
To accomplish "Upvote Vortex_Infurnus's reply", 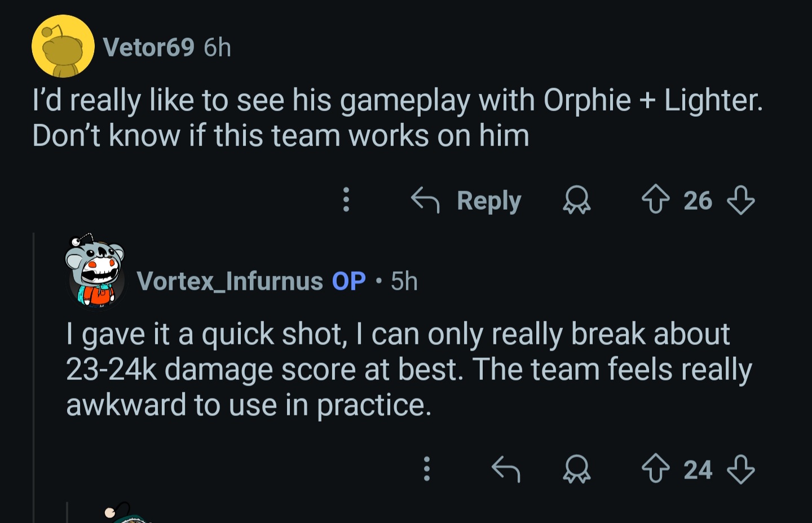I will click(656, 469).
